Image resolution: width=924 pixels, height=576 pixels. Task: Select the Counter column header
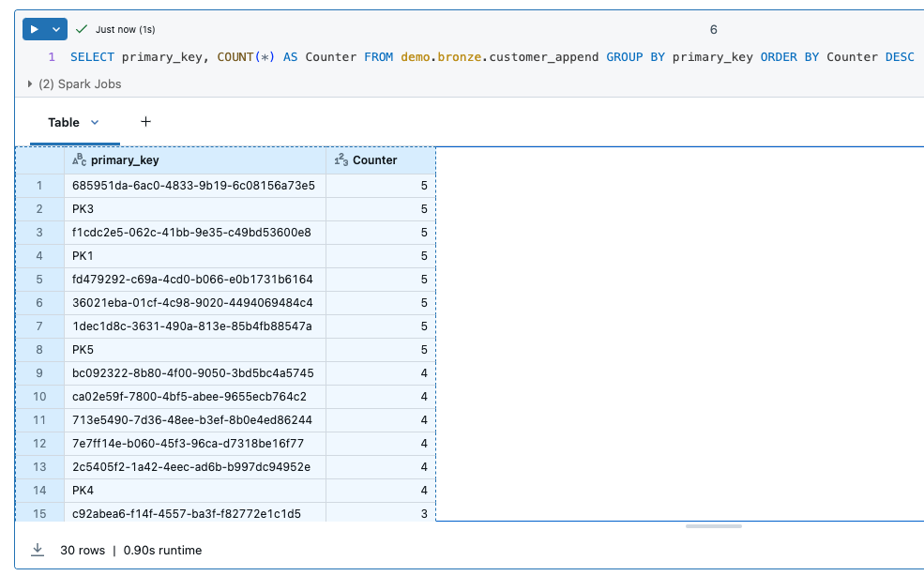(374, 160)
